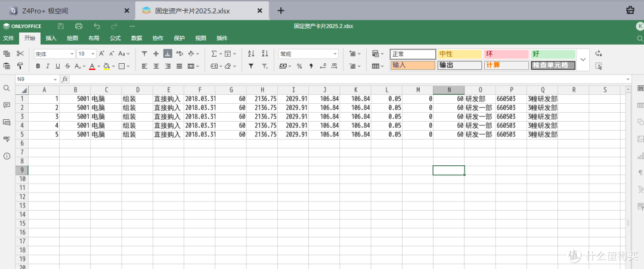
Task: Open the 文件 menu tab
Action: click(8, 38)
